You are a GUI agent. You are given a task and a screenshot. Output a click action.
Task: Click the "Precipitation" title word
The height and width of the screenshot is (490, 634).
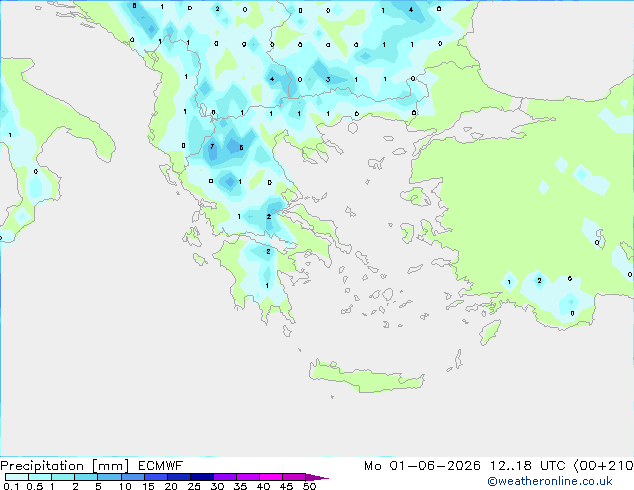click(42, 466)
